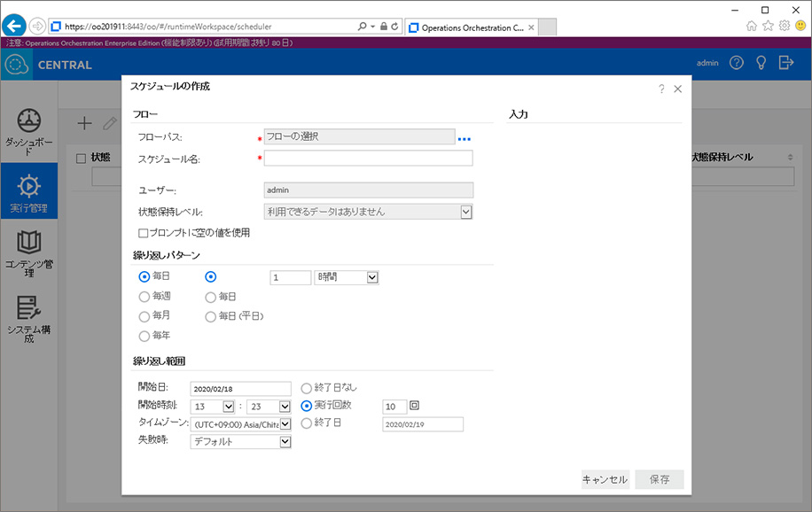The height and width of the screenshot is (512, 812).
Task: Click the flow path browse ellipsis icon
Action: click(465, 138)
